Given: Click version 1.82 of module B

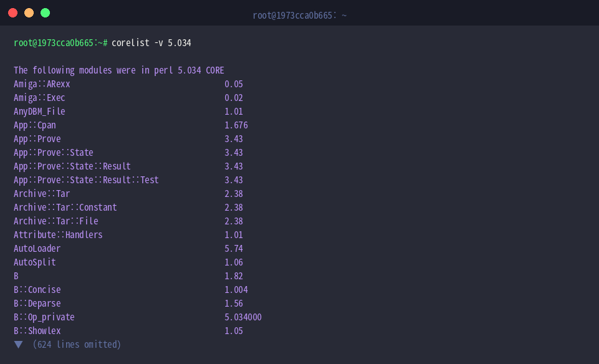Looking at the screenshot, I should coord(234,276).
